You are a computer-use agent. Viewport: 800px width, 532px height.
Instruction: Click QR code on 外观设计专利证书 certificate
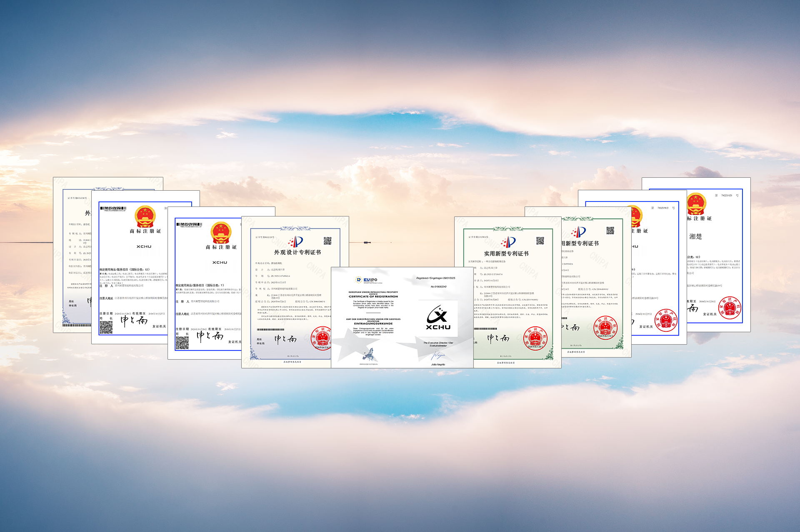pyautogui.click(x=327, y=241)
